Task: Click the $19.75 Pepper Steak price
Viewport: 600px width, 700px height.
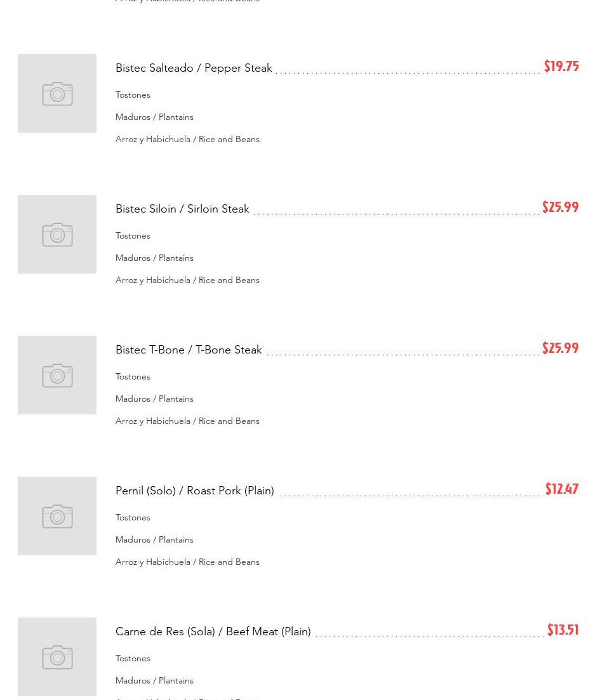Action: pos(561,67)
